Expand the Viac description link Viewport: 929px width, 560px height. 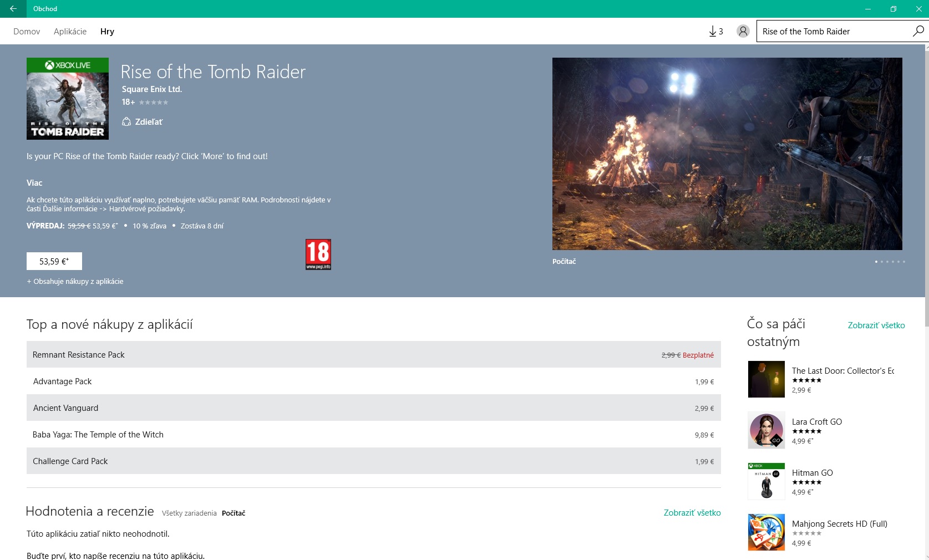(34, 183)
